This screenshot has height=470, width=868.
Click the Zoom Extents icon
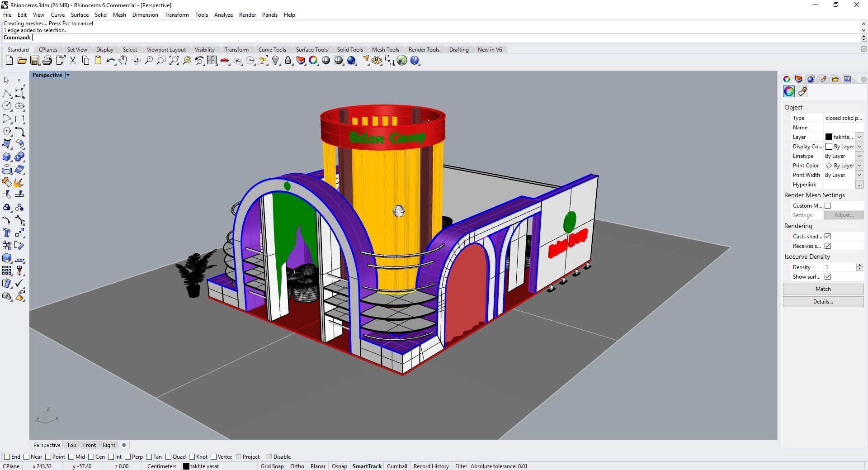(x=174, y=60)
